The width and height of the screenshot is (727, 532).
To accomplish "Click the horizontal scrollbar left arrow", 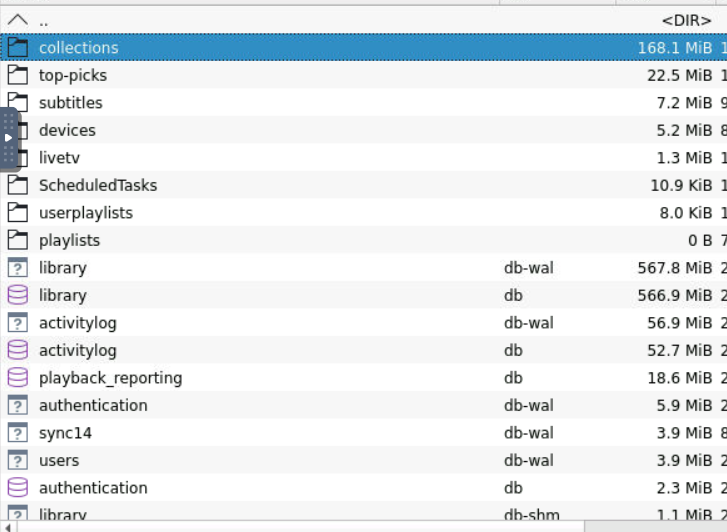I will [8, 525].
